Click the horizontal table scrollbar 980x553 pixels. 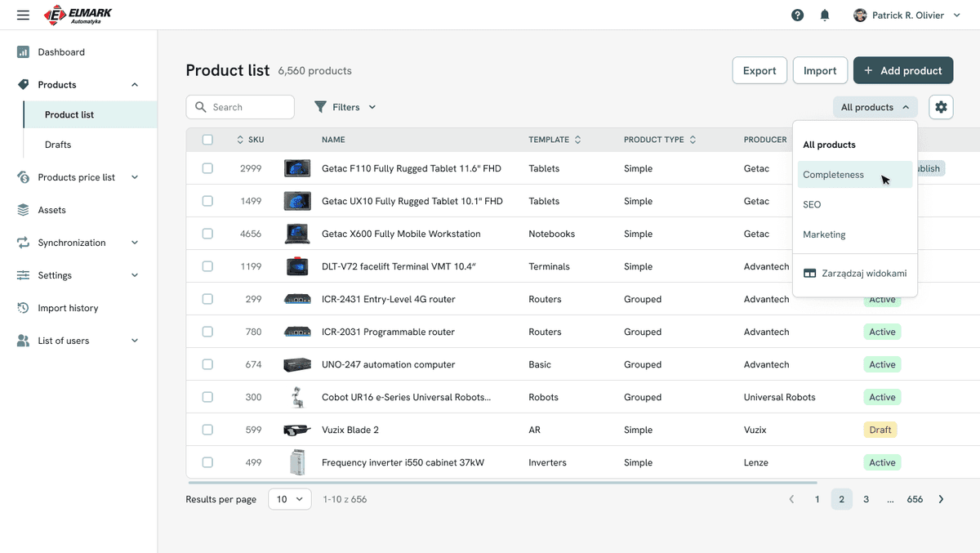pos(501,483)
